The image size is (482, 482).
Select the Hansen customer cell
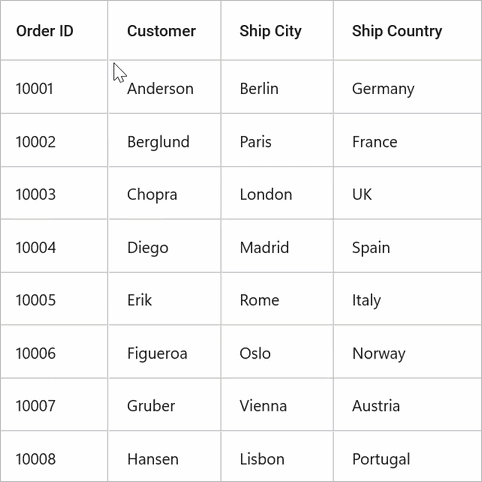[164, 456]
